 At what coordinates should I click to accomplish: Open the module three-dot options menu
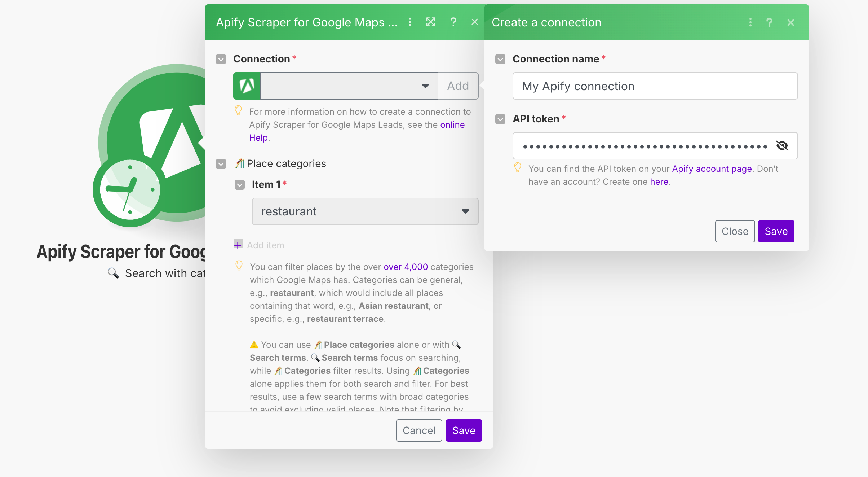tap(410, 22)
